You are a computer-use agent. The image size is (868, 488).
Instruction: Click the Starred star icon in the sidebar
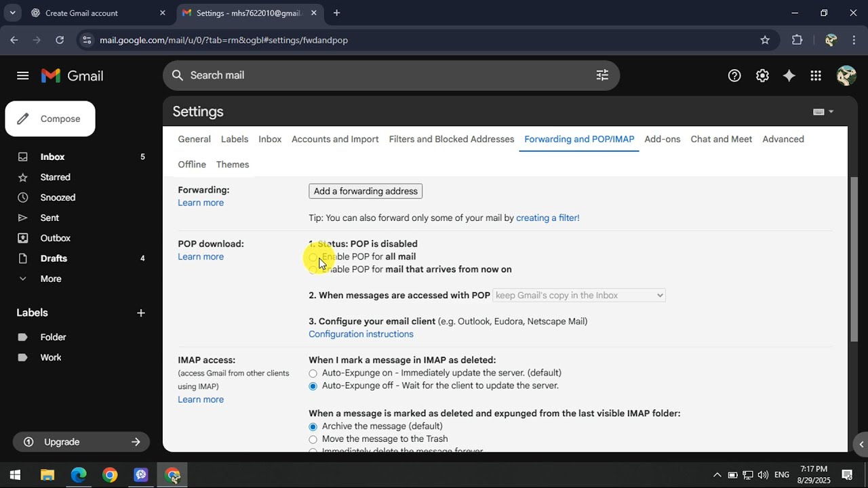(x=23, y=177)
